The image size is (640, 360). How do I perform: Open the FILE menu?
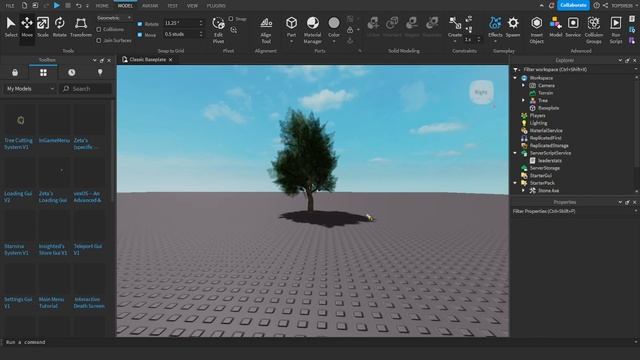(10, 6)
